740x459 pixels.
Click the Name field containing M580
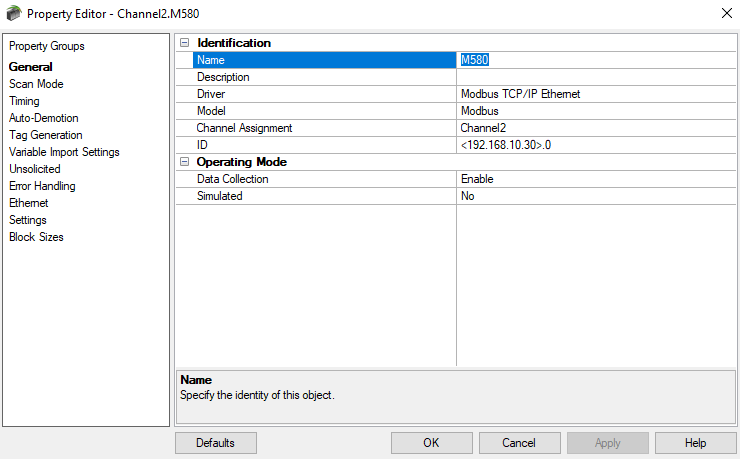(595, 60)
